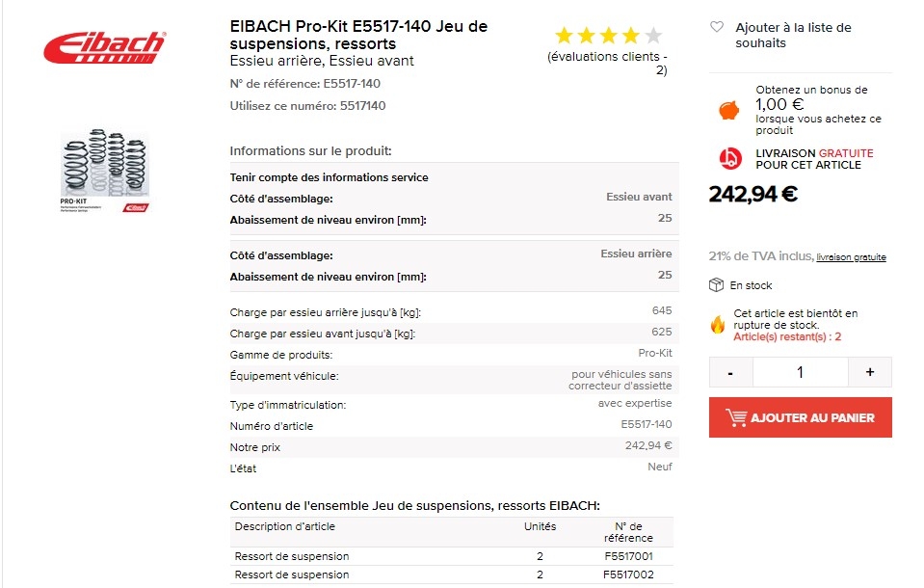
Task: Click the F5517002 reference number row
Action: pyautogui.click(x=451, y=575)
